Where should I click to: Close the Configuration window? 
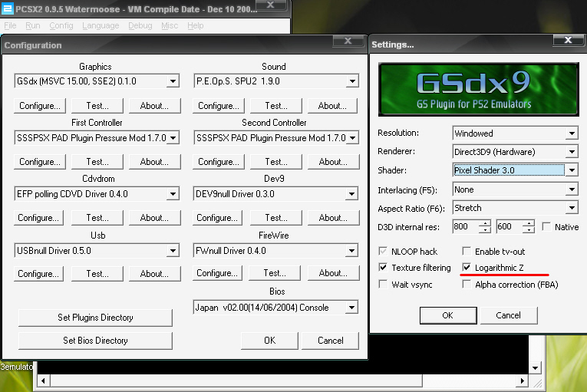coord(348,41)
